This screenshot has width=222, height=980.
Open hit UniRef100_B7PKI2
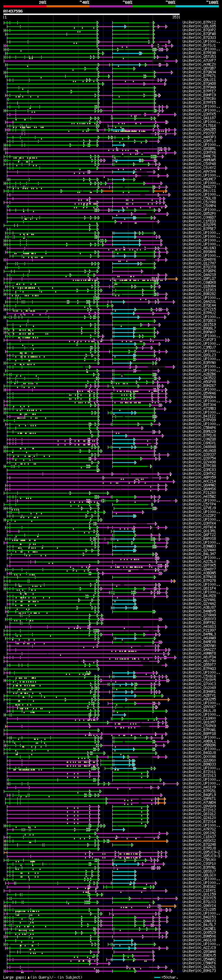[199, 23]
